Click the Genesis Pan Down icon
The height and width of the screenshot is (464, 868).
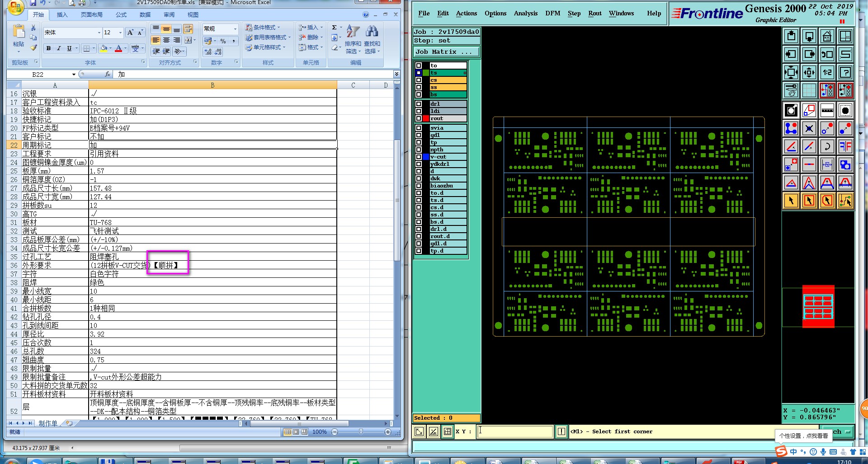click(809, 36)
